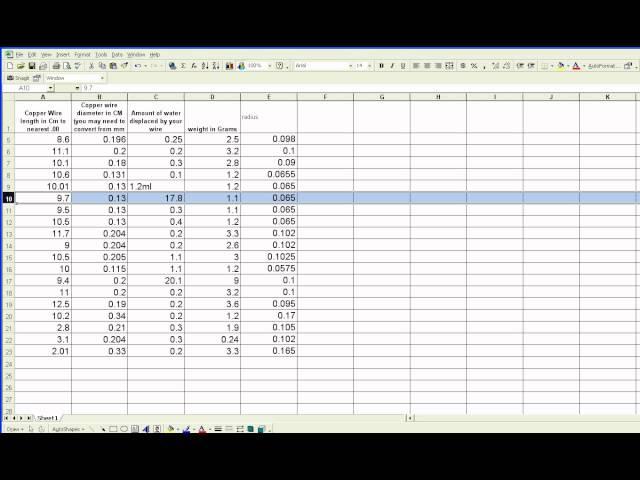Insert WordArt from drawing toolbar

[146, 429]
